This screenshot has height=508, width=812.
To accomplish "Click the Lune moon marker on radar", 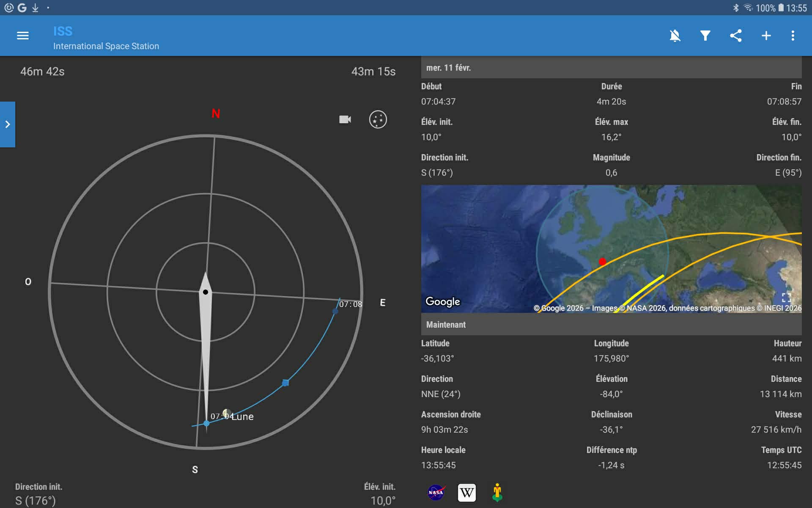I will [x=227, y=413].
